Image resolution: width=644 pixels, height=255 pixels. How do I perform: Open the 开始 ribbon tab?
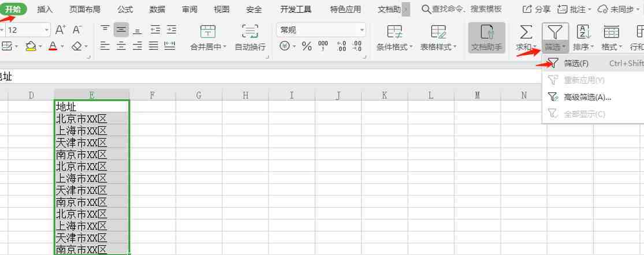click(x=13, y=9)
